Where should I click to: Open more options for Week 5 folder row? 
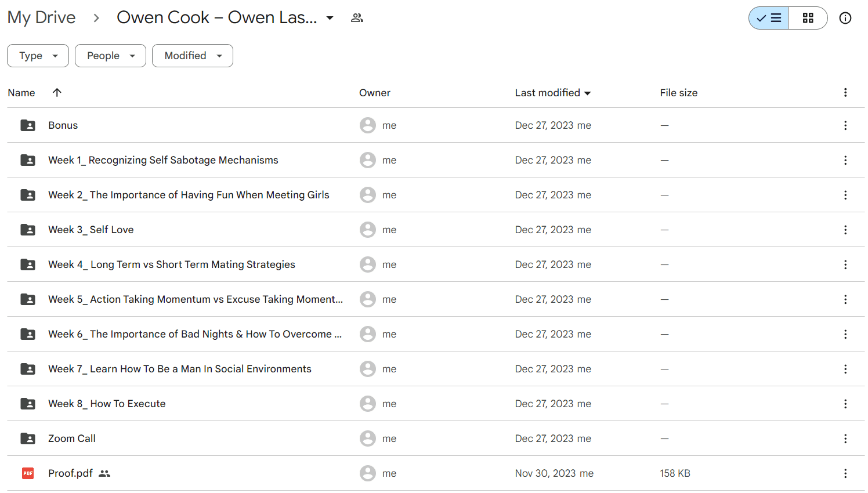(845, 299)
